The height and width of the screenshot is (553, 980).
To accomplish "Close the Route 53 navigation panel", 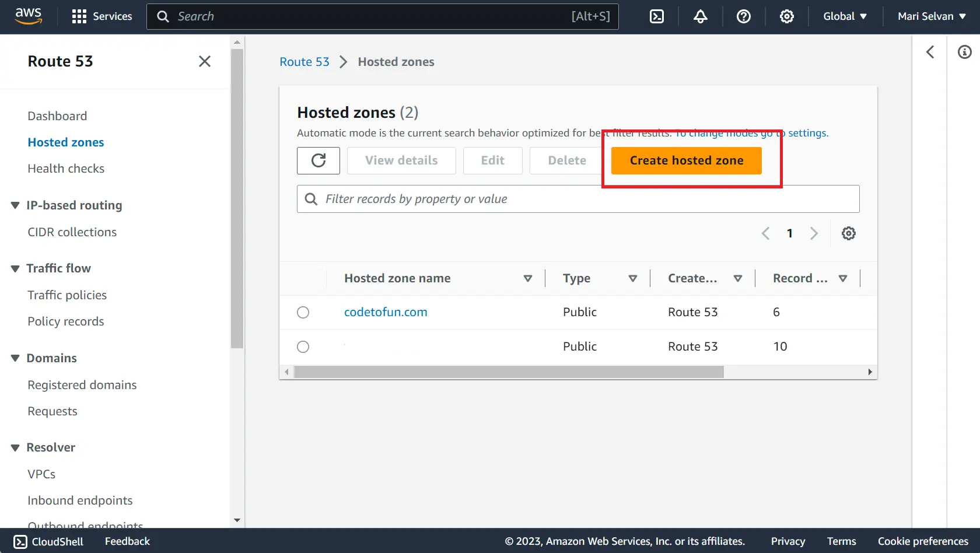I will tap(205, 61).
